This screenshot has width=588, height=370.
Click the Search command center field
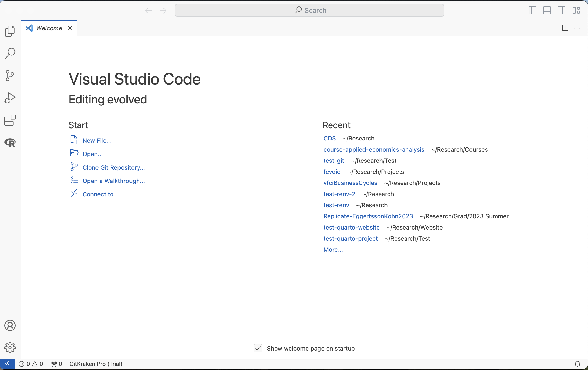point(309,11)
